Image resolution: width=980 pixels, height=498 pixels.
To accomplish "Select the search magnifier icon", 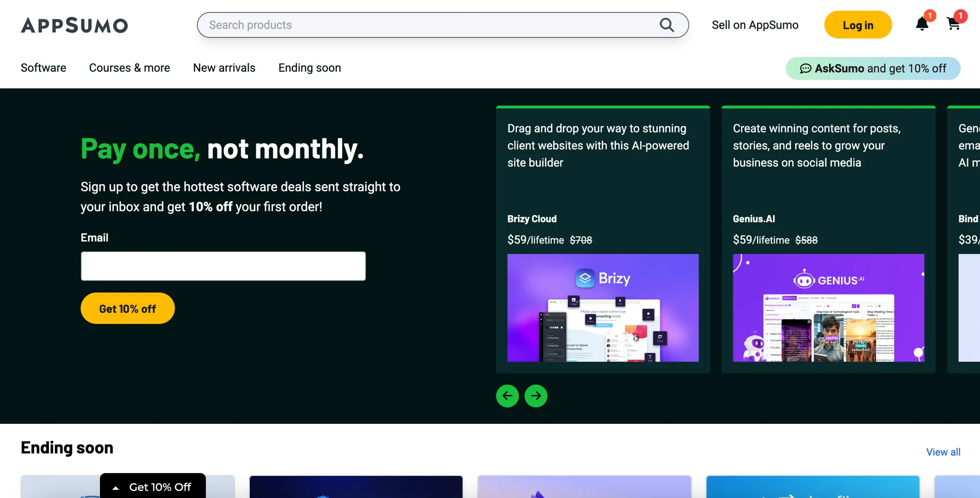I will (x=667, y=24).
